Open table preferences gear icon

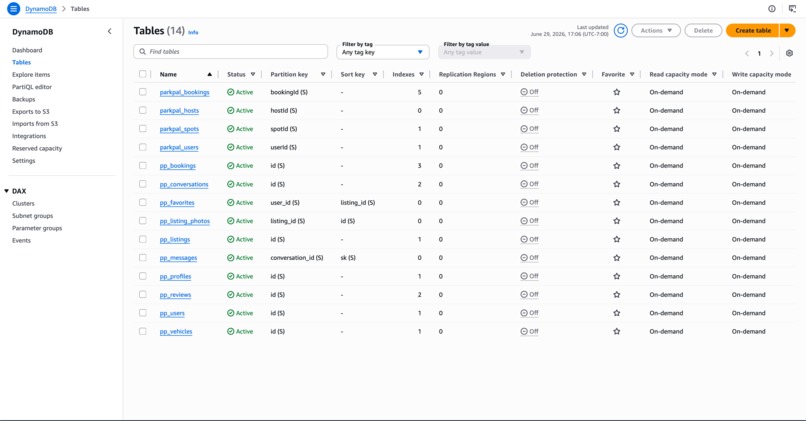click(x=790, y=53)
